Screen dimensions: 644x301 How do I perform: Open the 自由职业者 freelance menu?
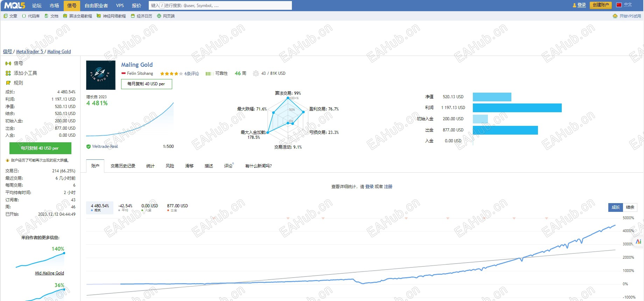tap(96, 6)
